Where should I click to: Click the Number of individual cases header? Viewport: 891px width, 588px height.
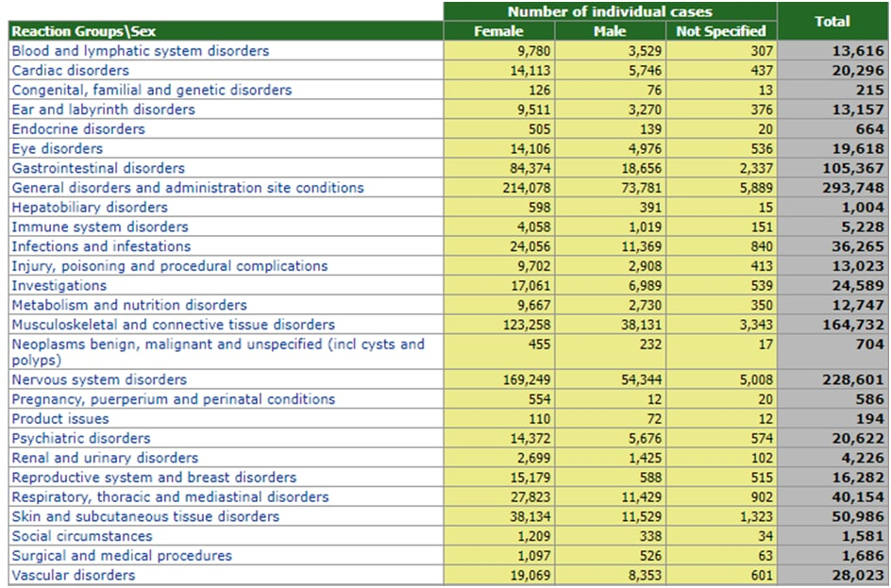pyautogui.click(x=610, y=11)
